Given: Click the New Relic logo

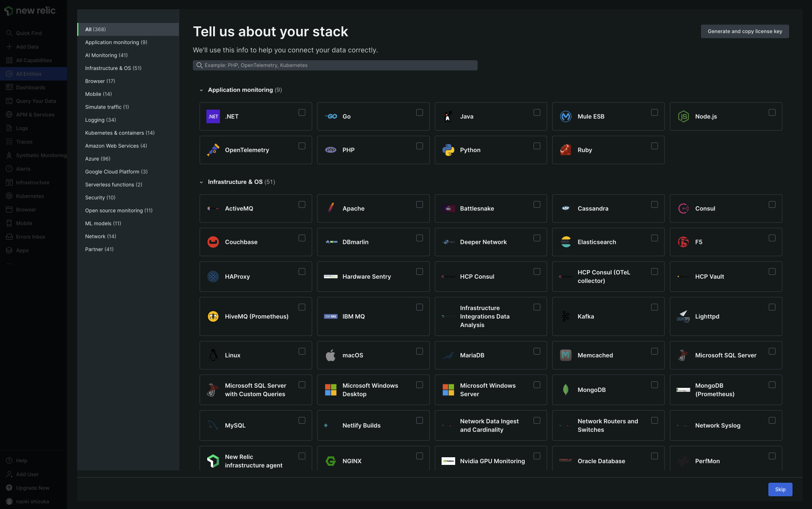Looking at the screenshot, I should (x=31, y=11).
